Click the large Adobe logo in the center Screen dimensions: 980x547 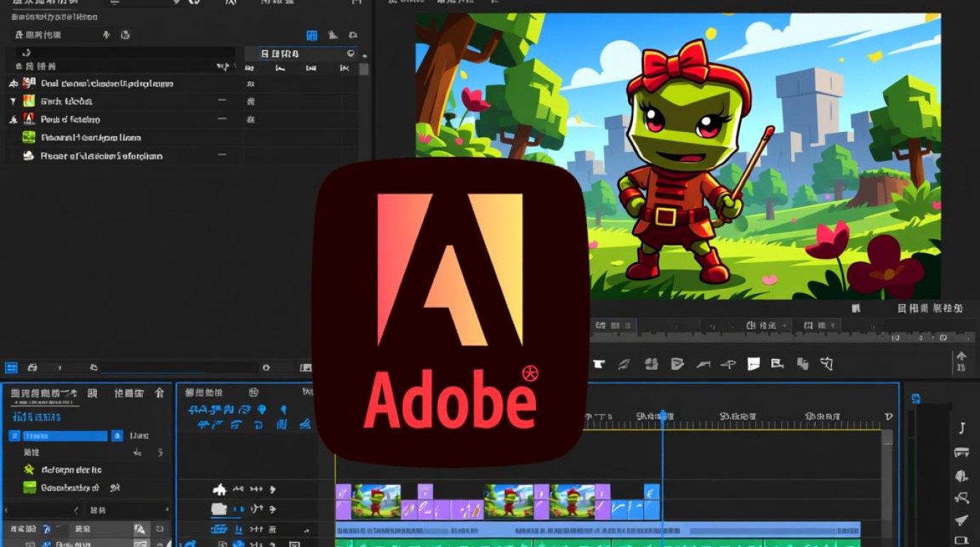(451, 312)
